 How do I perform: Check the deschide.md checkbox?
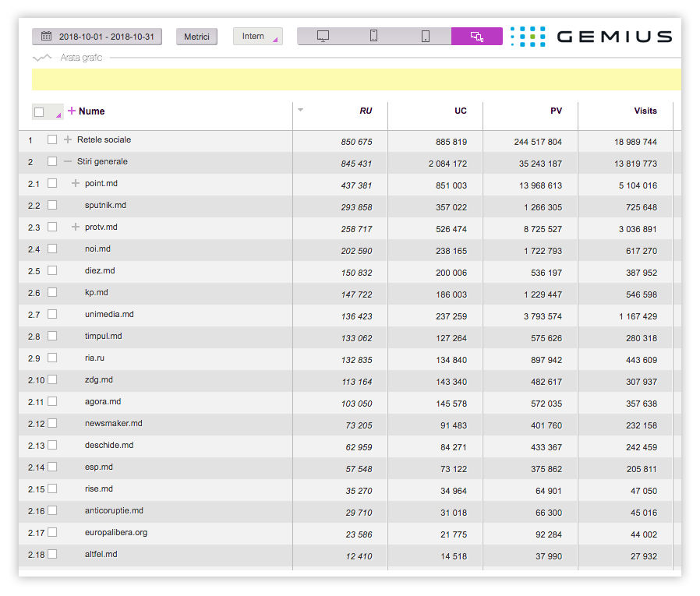52,446
